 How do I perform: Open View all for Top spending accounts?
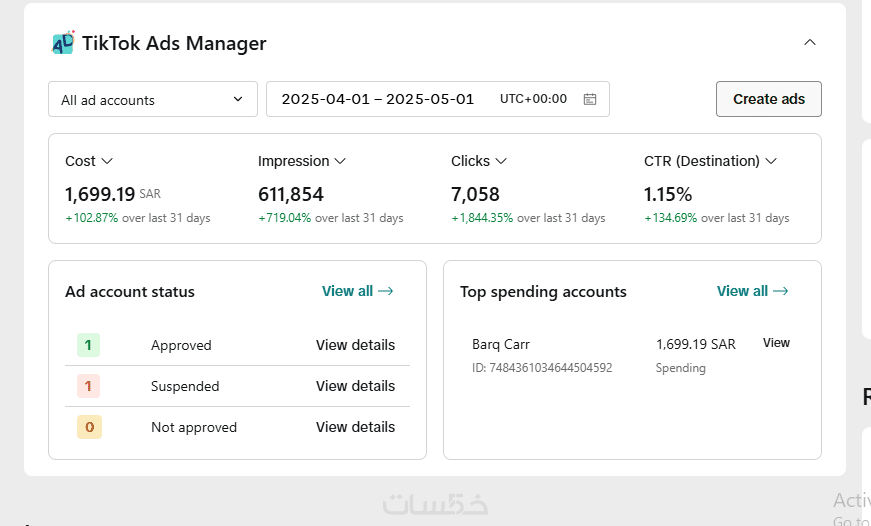(752, 291)
